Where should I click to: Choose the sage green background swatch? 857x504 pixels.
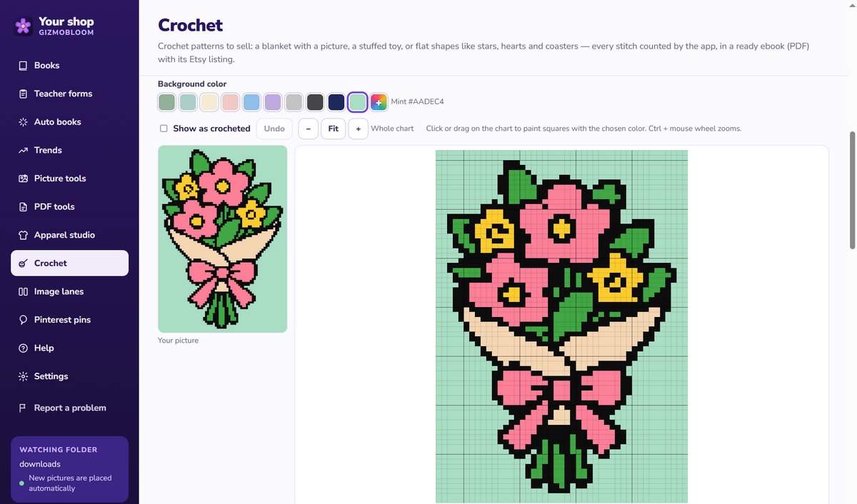(166, 102)
